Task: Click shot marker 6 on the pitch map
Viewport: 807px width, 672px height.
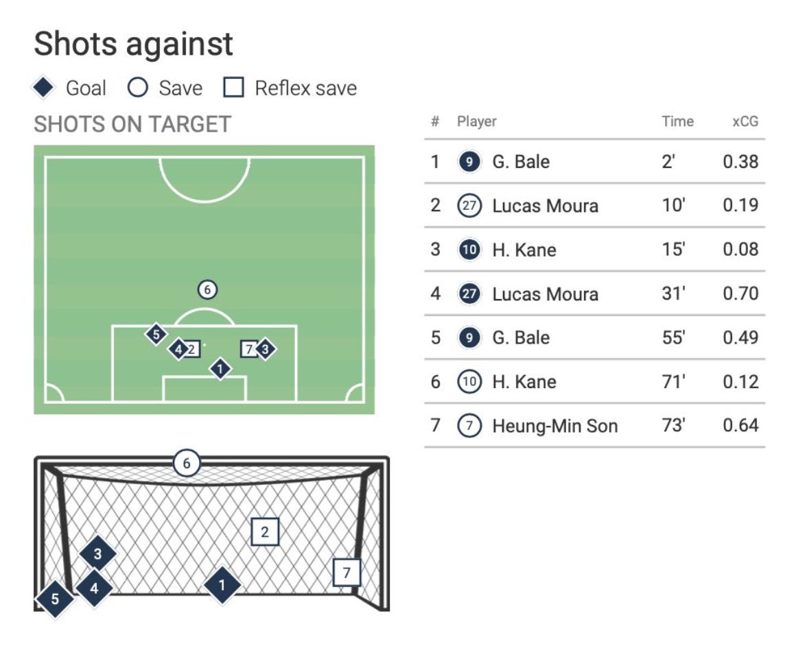Action: click(x=207, y=290)
